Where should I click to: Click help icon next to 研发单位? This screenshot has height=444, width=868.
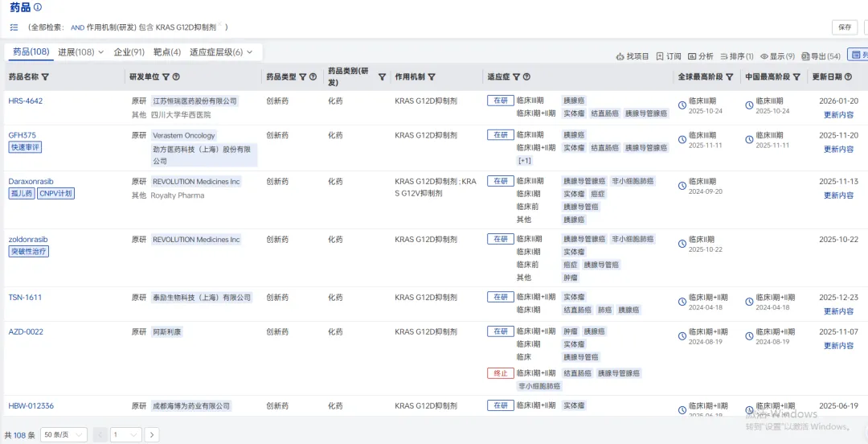(176, 77)
